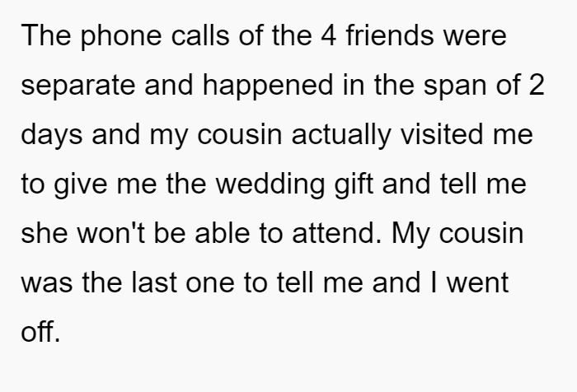The width and height of the screenshot is (577, 392).
Task: Click the word "able" in fifth line
Action: point(223,233)
